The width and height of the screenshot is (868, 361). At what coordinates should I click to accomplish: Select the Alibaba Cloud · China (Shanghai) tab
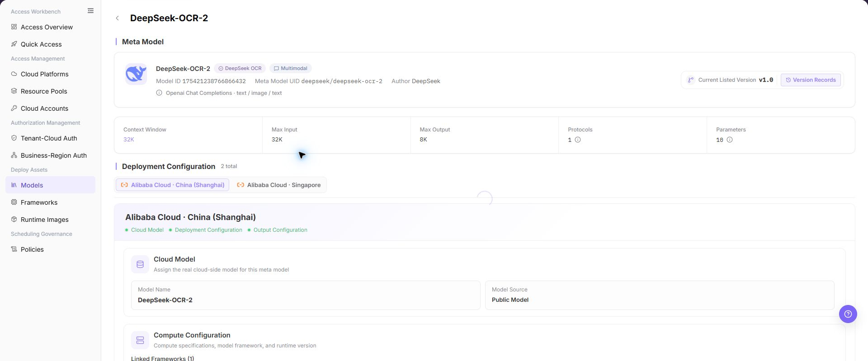tap(173, 185)
